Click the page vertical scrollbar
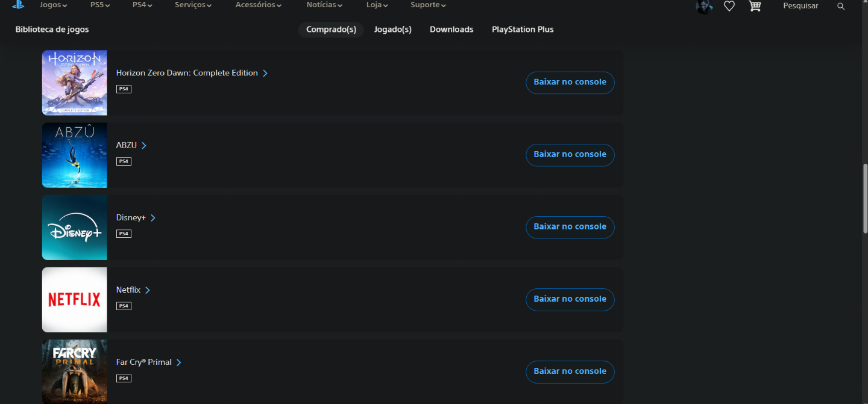 (865, 199)
